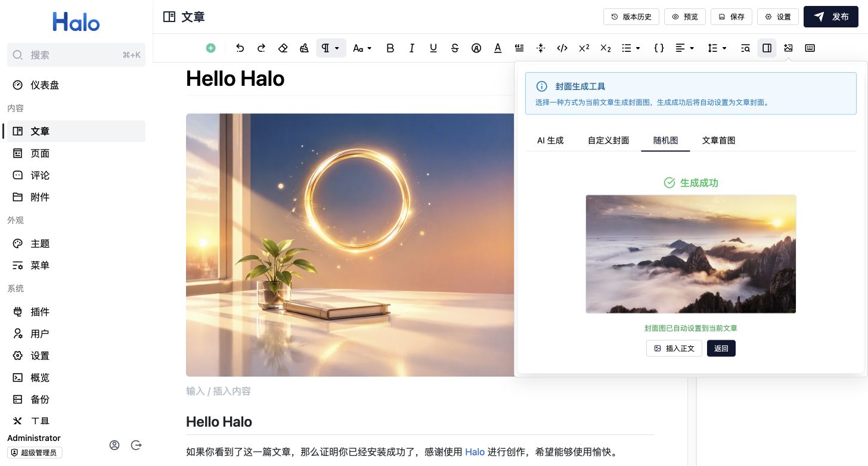Apply subscript formatting
868x466 pixels.
click(x=606, y=48)
